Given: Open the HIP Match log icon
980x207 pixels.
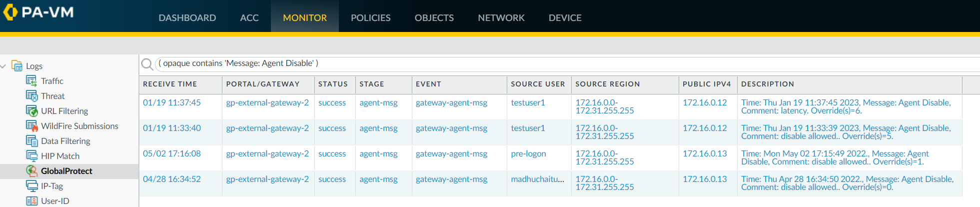Looking at the screenshot, I should coord(31,156).
